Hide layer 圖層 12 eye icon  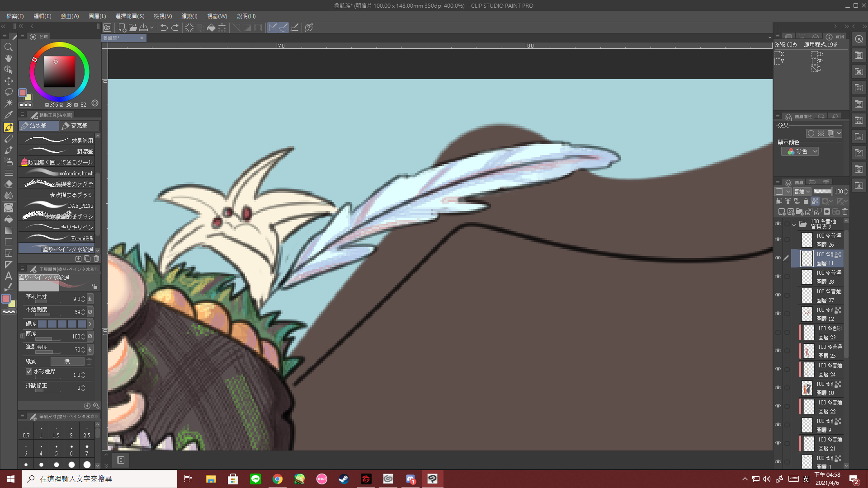(778, 314)
